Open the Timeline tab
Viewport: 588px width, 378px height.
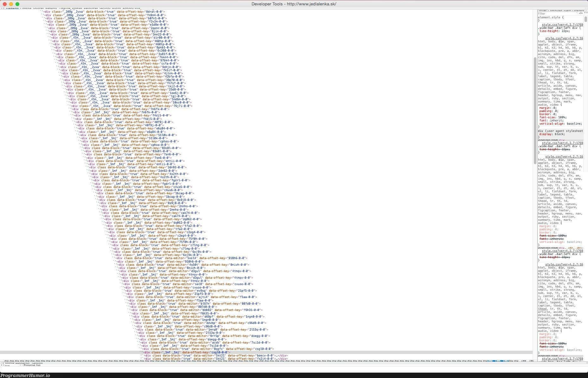(x=64, y=9)
